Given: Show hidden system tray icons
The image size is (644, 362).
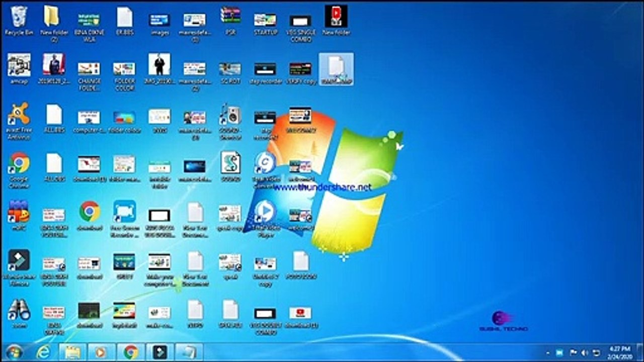Looking at the screenshot, I should (x=548, y=352).
